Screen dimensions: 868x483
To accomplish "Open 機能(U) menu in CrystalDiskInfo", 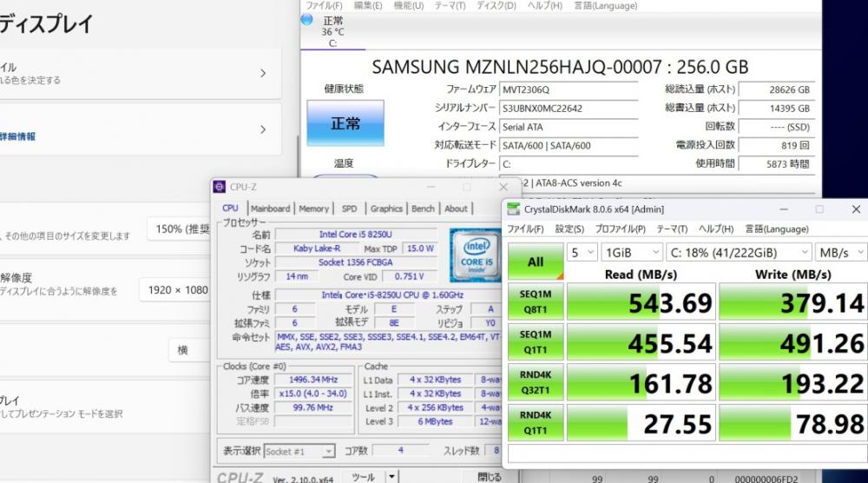I will click(409, 5).
